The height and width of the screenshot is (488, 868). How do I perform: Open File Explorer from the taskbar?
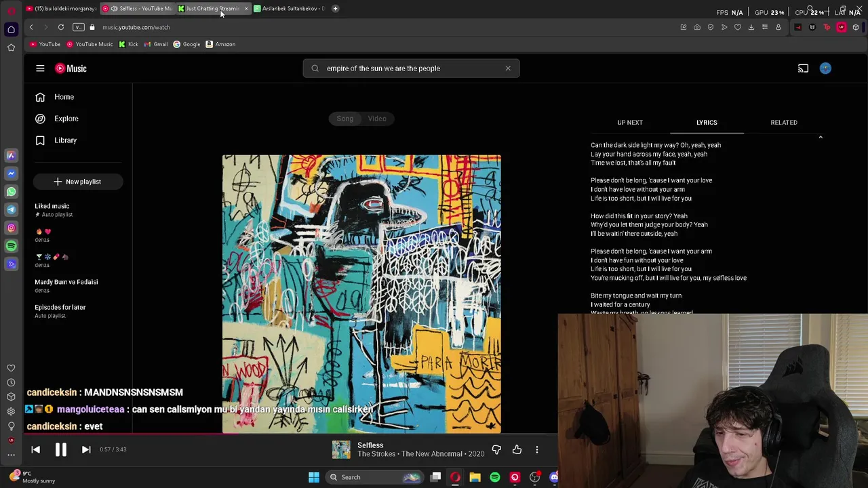[475, 477]
